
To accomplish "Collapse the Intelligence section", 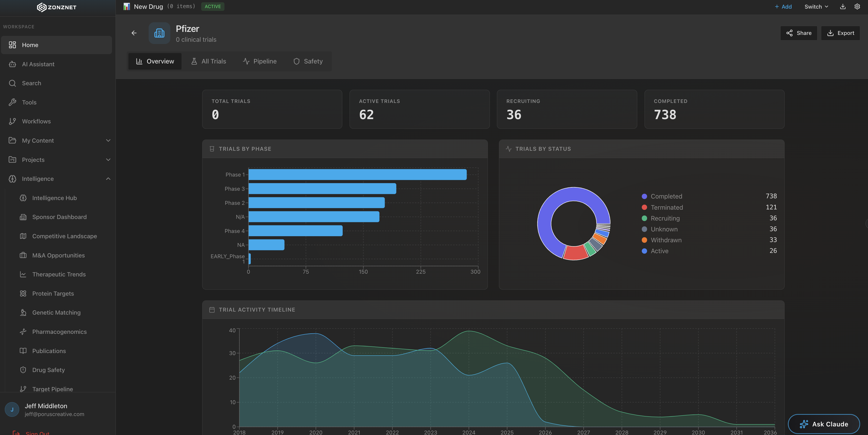I will [x=108, y=179].
